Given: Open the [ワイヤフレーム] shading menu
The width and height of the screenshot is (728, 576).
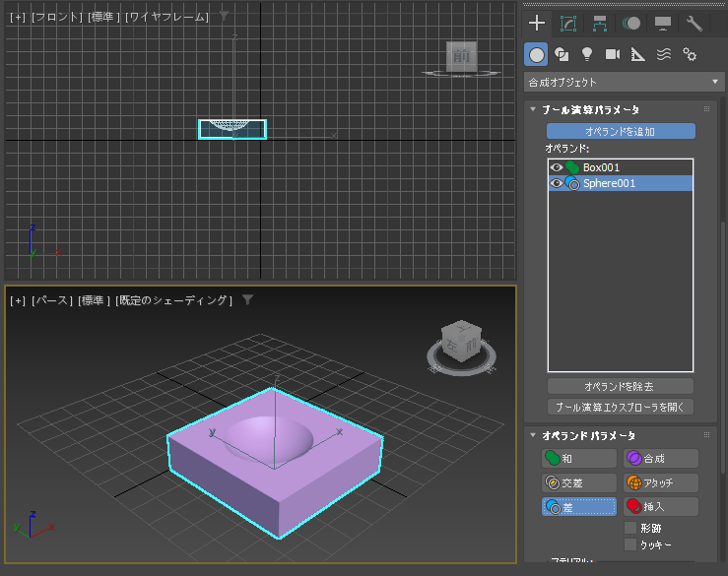Looking at the screenshot, I should pyautogui.click(x=167, y=17).
